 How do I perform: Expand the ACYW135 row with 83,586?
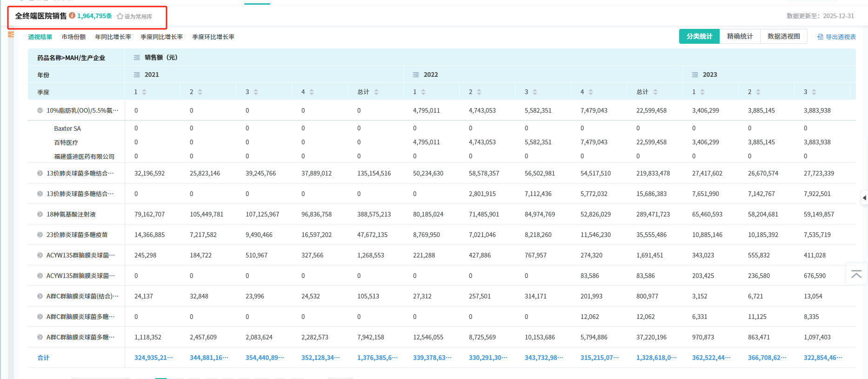click(x=40, y=276)
